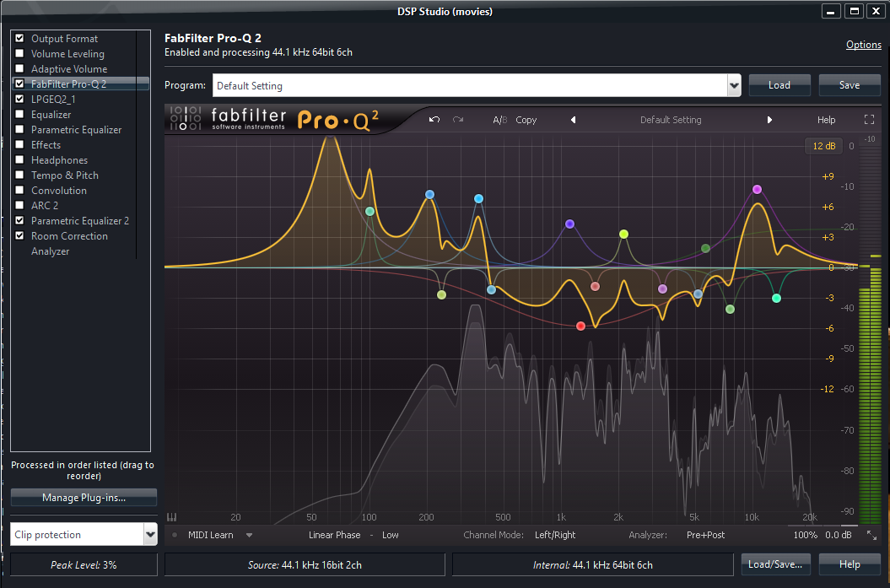Select the teal band node near 100 Hz
The height and width of the screenshot is (588, 890).
click(370, 211)
